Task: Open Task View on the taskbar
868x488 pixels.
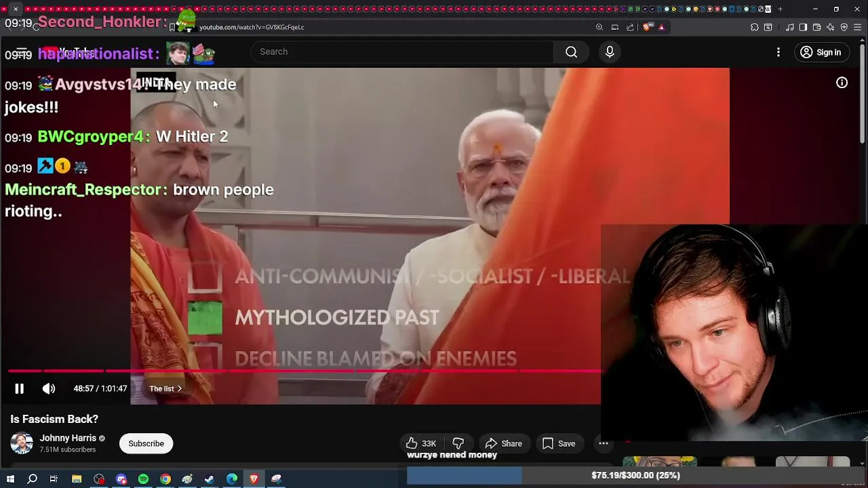Action: click(x=54, y=479)
